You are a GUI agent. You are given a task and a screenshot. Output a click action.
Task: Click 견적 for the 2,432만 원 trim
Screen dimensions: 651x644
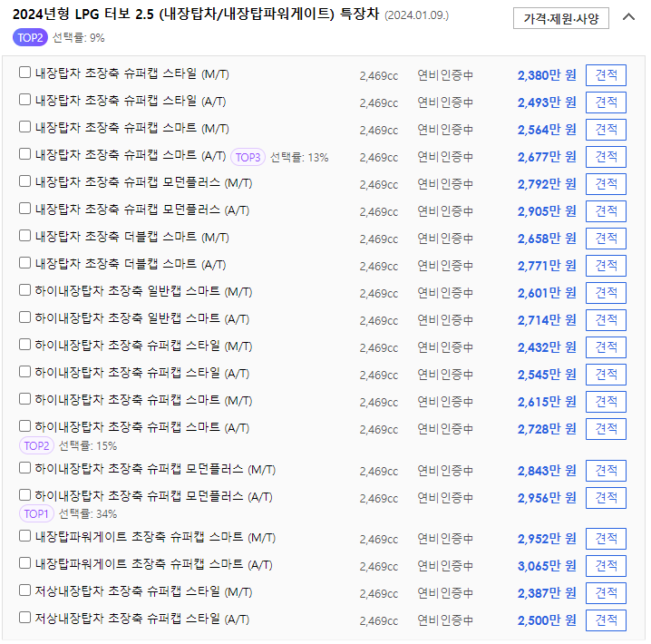(x=606, y=347)
